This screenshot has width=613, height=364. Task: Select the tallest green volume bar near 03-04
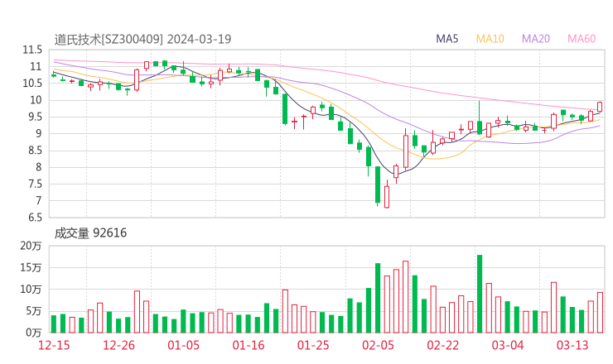480,294
